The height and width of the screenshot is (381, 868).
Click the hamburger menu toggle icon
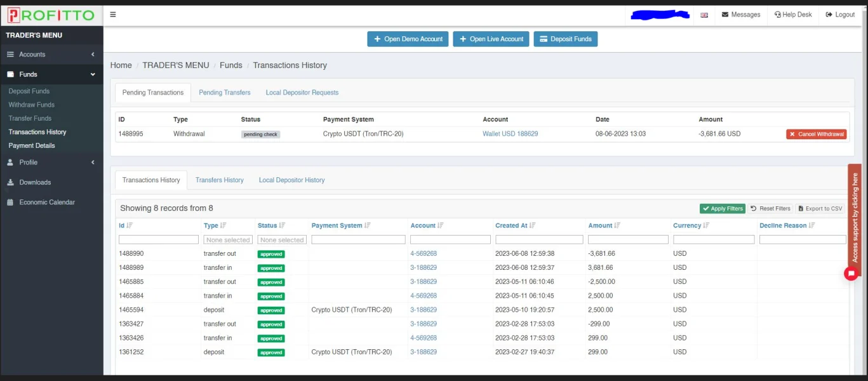coord(113,15)
